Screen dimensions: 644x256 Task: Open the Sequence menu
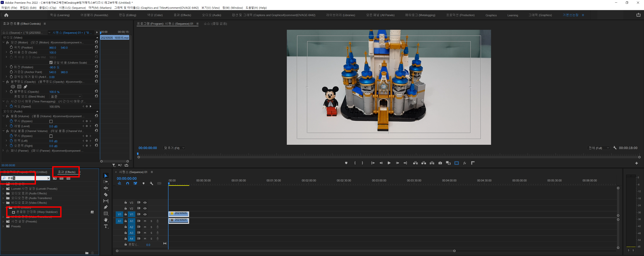click(72, 8)
